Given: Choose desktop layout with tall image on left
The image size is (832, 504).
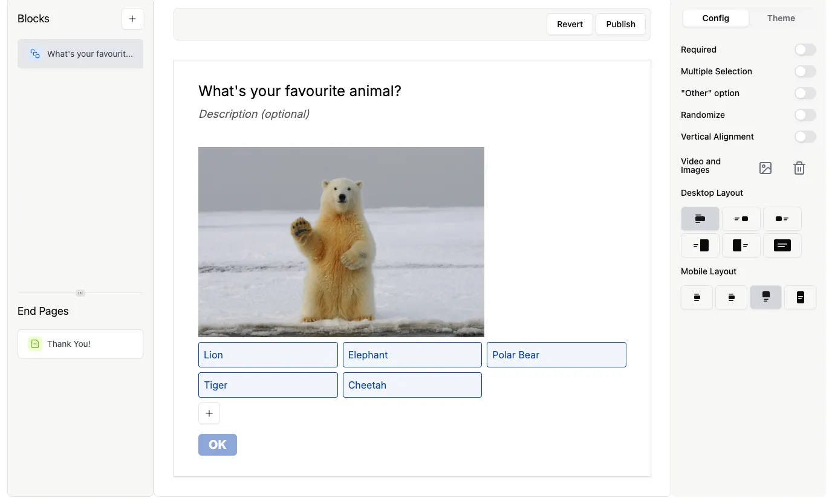Looking at the screenshot, I should pyautogui.click(x=741, y=245).
